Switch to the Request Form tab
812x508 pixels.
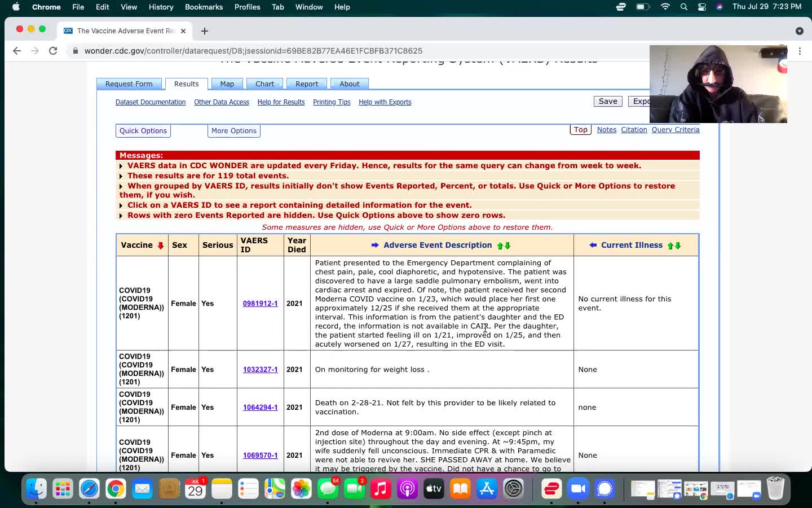click(x=129, y=84)
